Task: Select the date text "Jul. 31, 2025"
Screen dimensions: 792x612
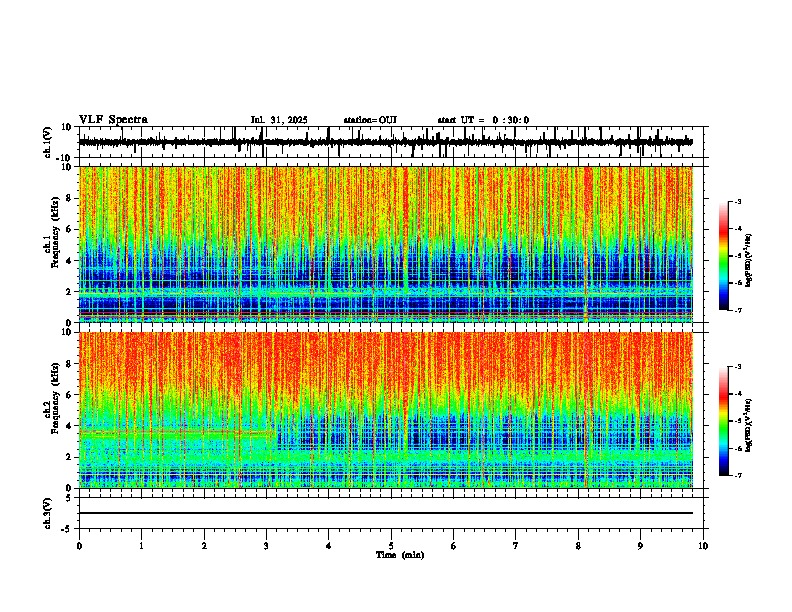Action: (x=279, y=120)
